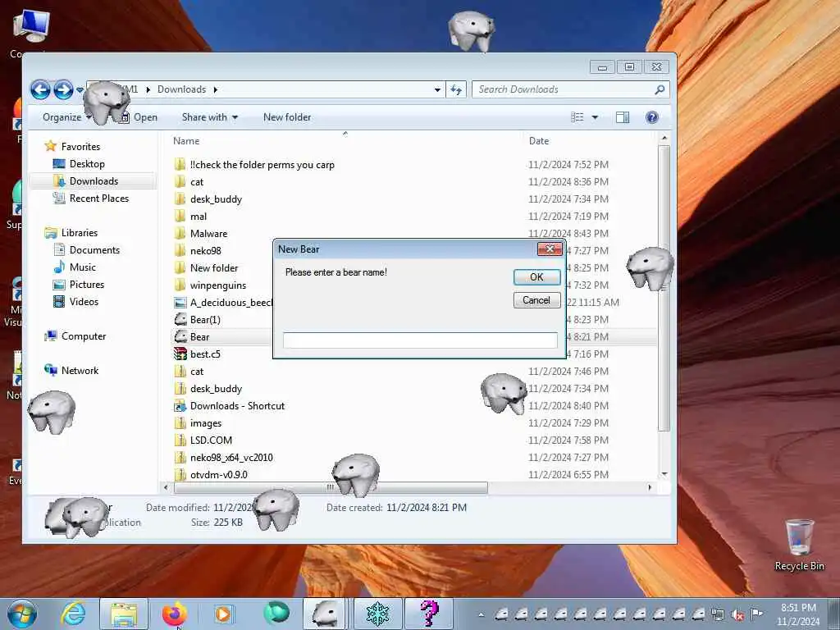
Task: Select the Bear(1) application icon
Action: [x=180, y=319]
